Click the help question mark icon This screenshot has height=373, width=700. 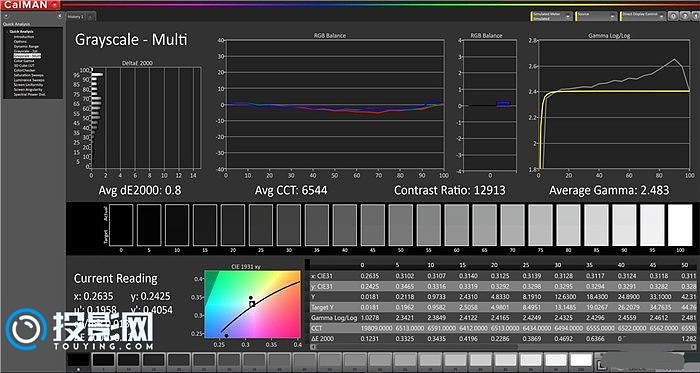[685, 16]
